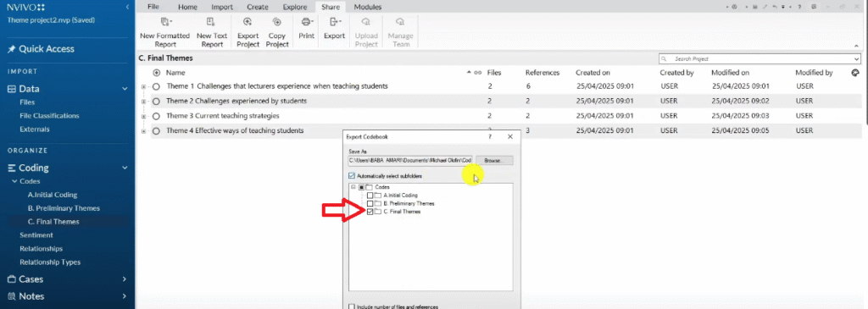The image size is (868, 309).
Task: Sort by the References column header
Action: coord(542,73)
